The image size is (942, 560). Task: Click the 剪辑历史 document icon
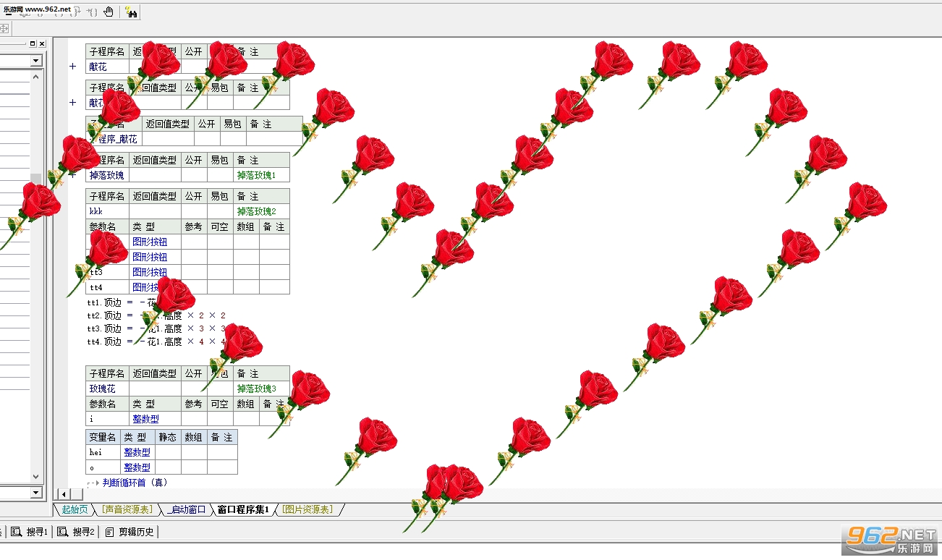pyautogui.click(x=109, y=532)
